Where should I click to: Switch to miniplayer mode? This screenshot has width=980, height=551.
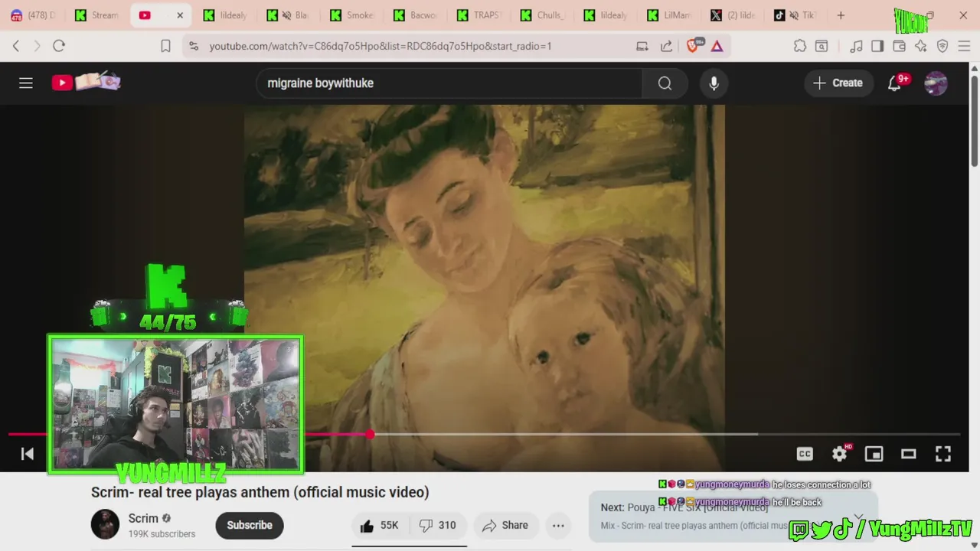874,454
